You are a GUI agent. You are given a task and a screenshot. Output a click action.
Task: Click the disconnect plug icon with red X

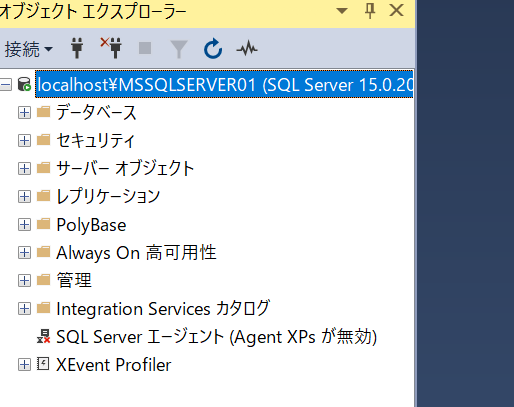tap(111, 48)
